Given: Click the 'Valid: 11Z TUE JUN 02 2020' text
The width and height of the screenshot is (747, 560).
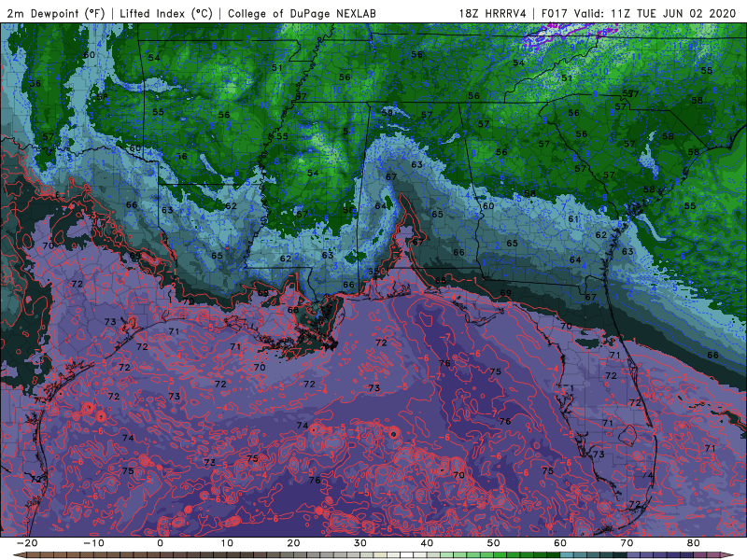Looking at the screenshot, I should coord(655,13).
